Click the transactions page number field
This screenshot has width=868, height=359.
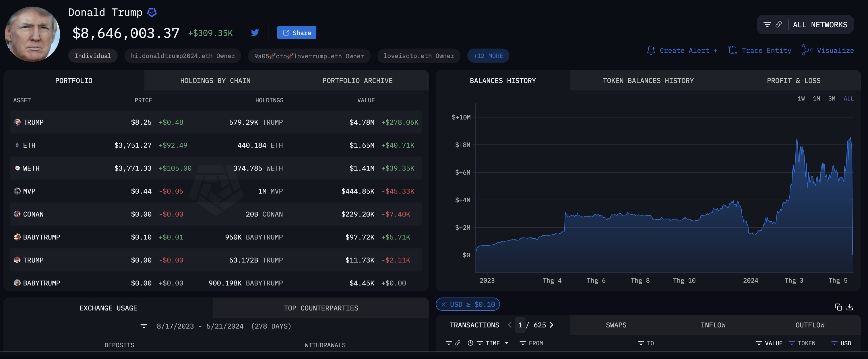pos(520,325)
